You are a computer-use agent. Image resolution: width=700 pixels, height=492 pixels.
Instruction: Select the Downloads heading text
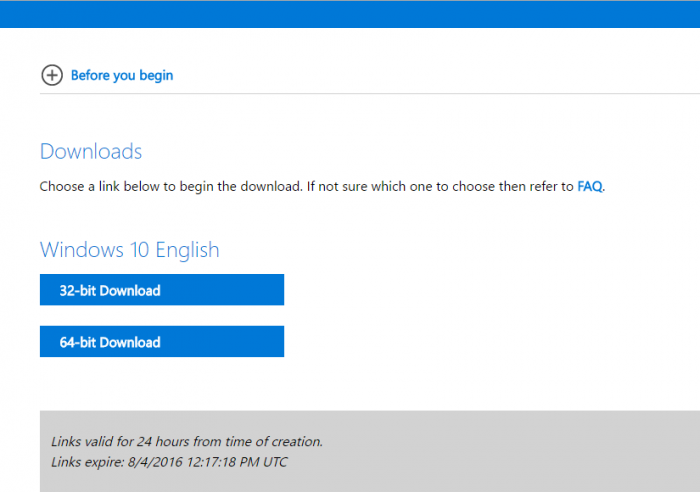point(91,151)
